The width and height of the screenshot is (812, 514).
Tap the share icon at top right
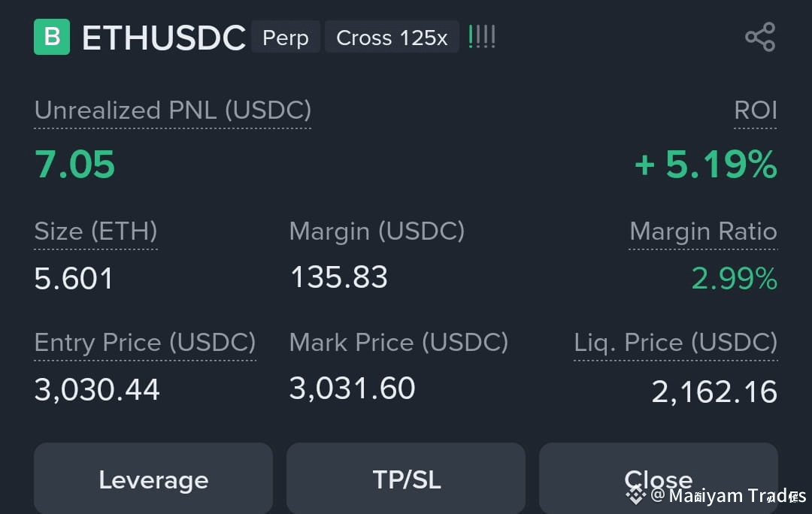tap(760, 37)
